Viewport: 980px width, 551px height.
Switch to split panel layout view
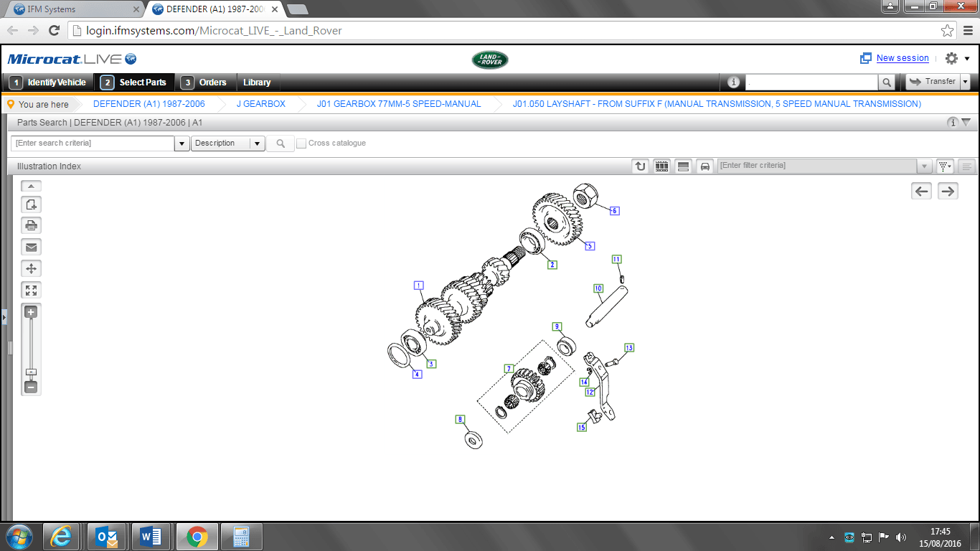point(684,166)
